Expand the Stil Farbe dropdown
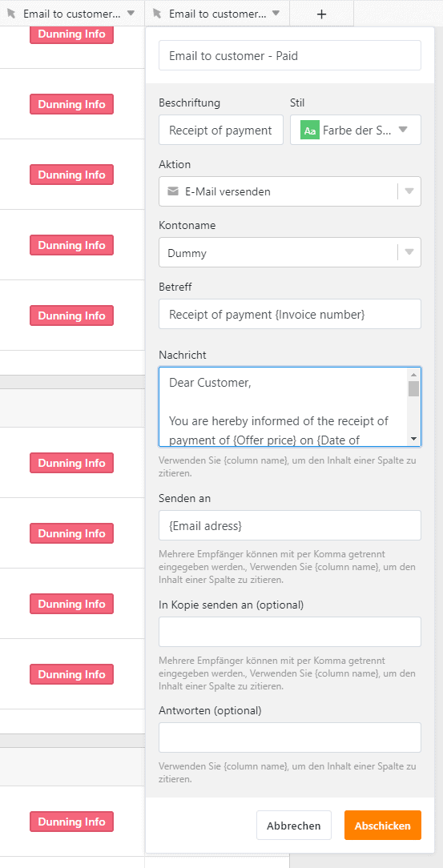The width and height of the screenshot is (443, 868). click(x=403, y=130)
